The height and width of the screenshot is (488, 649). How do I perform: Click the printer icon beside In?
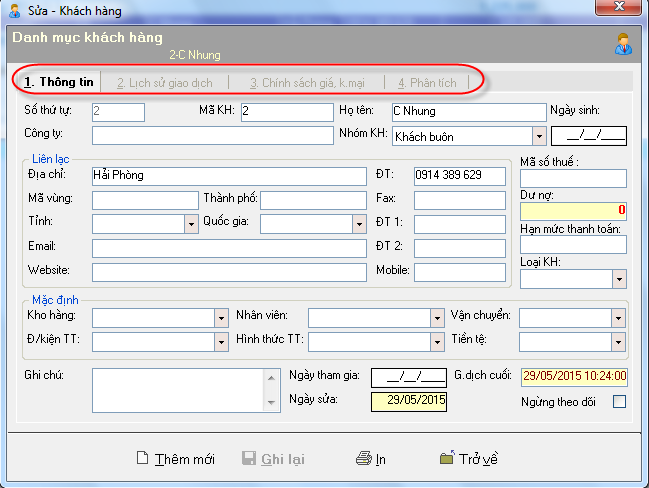364,459
